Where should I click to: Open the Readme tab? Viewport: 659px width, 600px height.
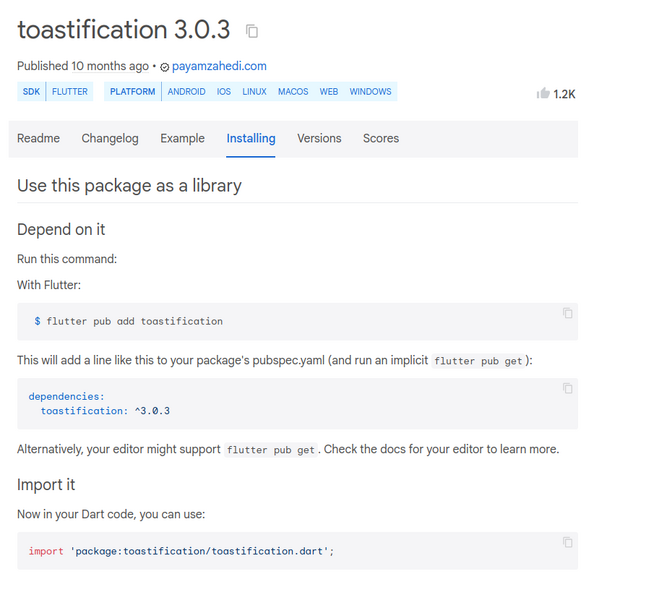coord(38,138)
